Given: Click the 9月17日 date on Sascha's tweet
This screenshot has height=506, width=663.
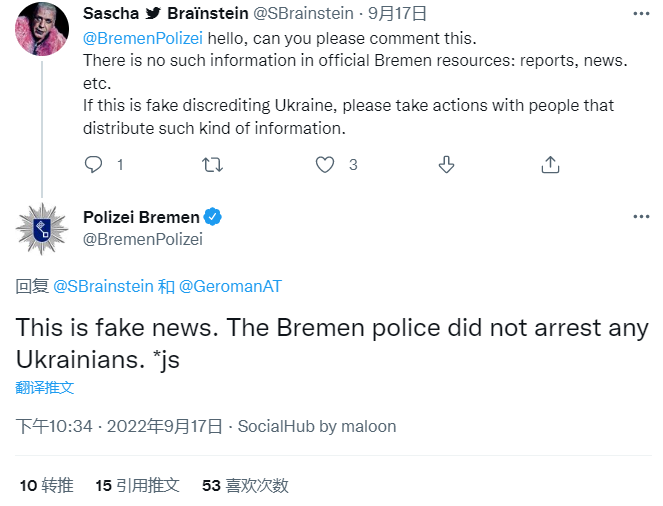Looking at the screenshot, I should [397, 14].
